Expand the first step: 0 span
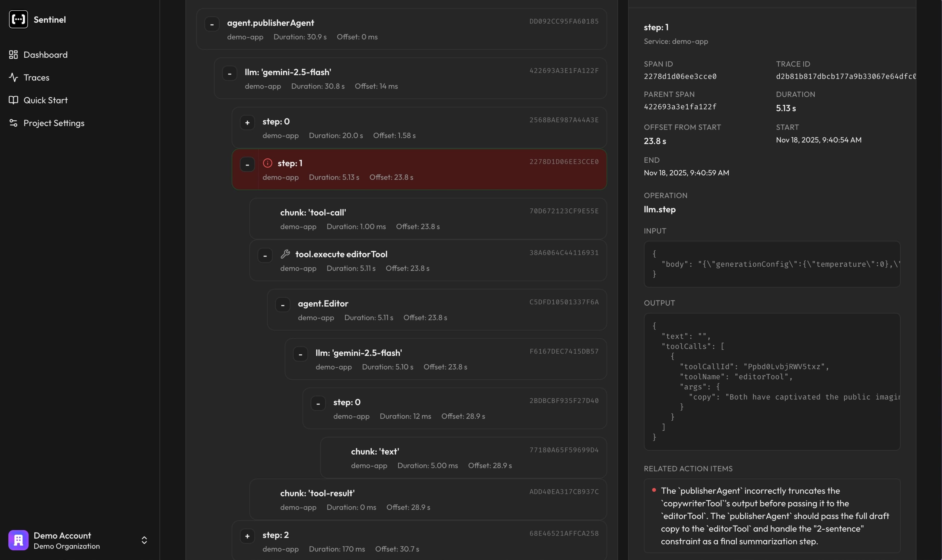942x560 pixels. (247, 123)
